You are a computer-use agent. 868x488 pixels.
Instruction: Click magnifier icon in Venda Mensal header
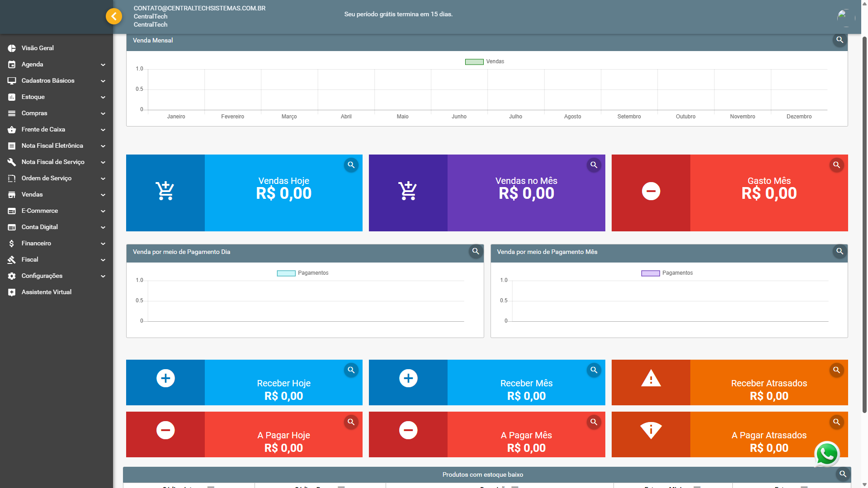coord(840,40)
